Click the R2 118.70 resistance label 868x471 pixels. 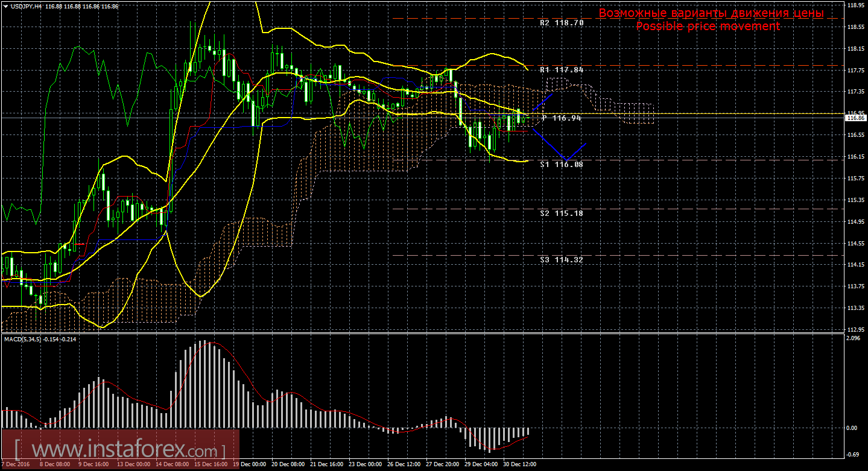click(562, 23)
